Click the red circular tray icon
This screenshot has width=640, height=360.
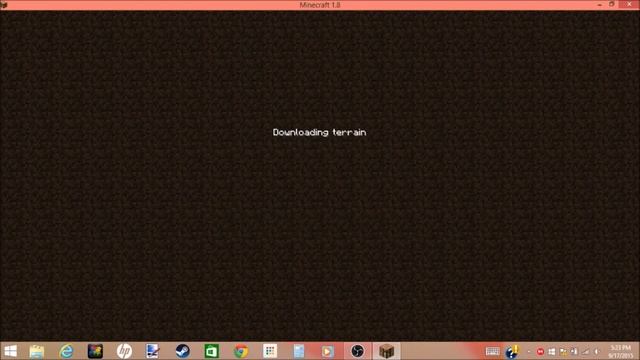540,351
